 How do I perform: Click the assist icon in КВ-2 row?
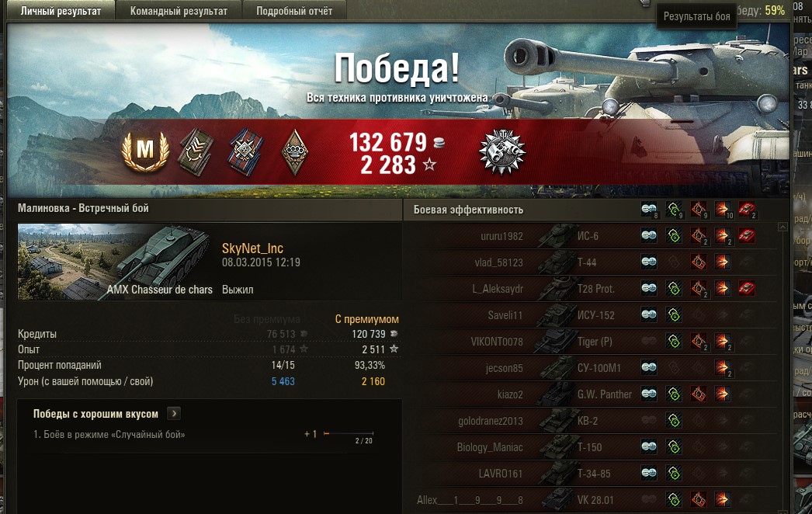click(x=673, y=421)
